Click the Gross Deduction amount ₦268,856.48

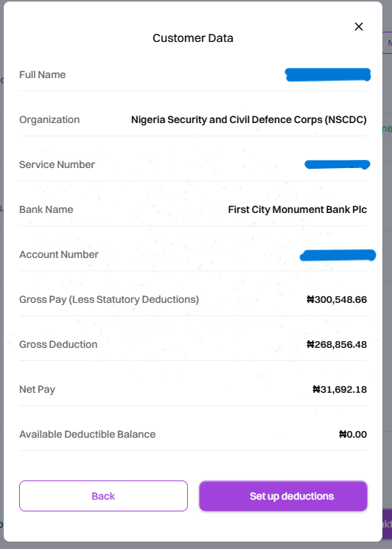pyautogui.click(x=337, y=345)
